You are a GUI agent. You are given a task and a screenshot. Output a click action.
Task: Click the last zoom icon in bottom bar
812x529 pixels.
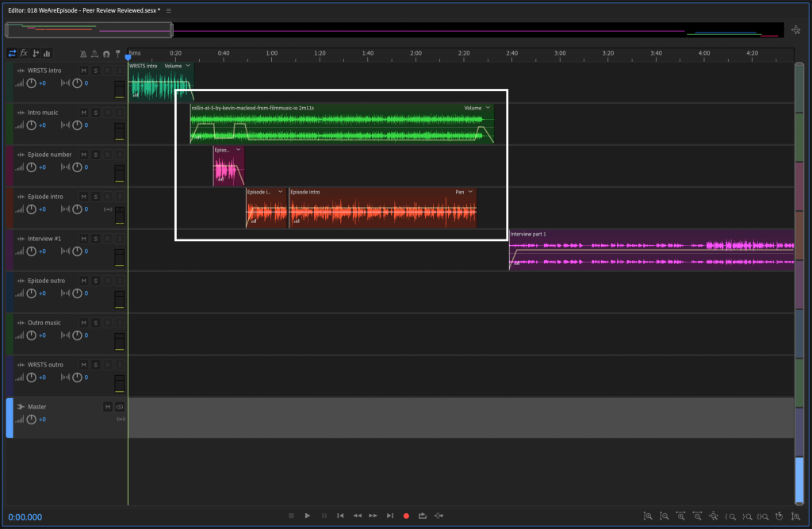click(x=796, y=516)
